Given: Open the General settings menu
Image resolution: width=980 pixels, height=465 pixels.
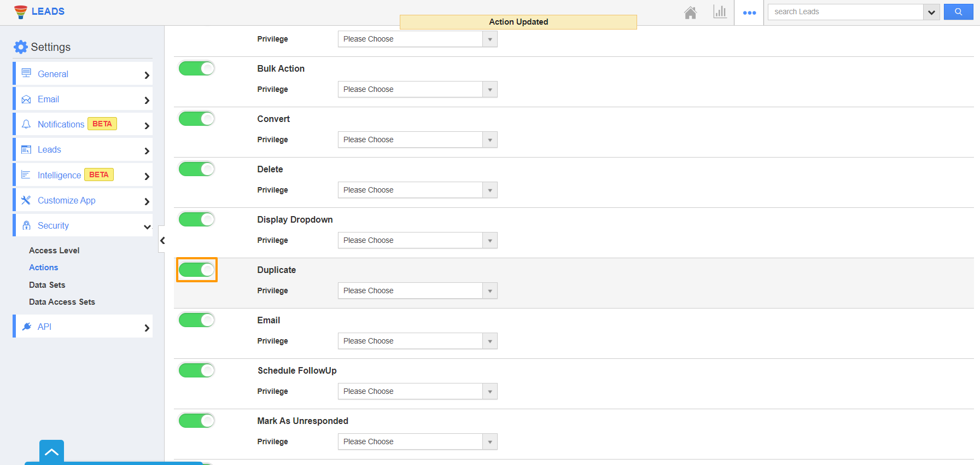Looking at the screenshot, I should (83, 74).
